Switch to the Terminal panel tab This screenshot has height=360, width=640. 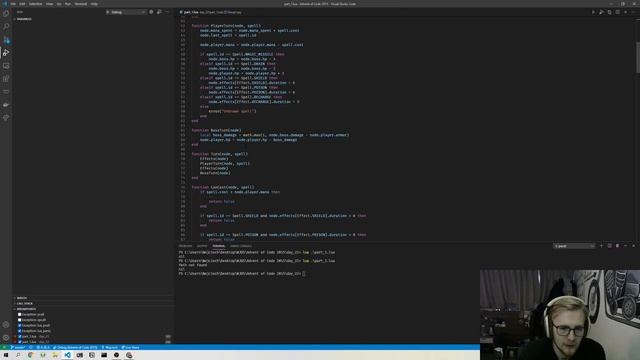(218, 246)
